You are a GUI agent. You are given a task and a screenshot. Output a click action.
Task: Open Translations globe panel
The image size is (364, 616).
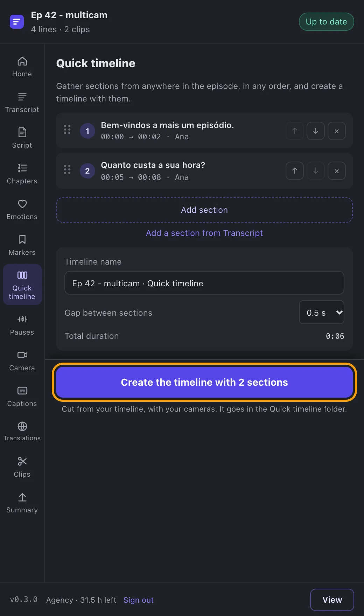coord(22,432)
